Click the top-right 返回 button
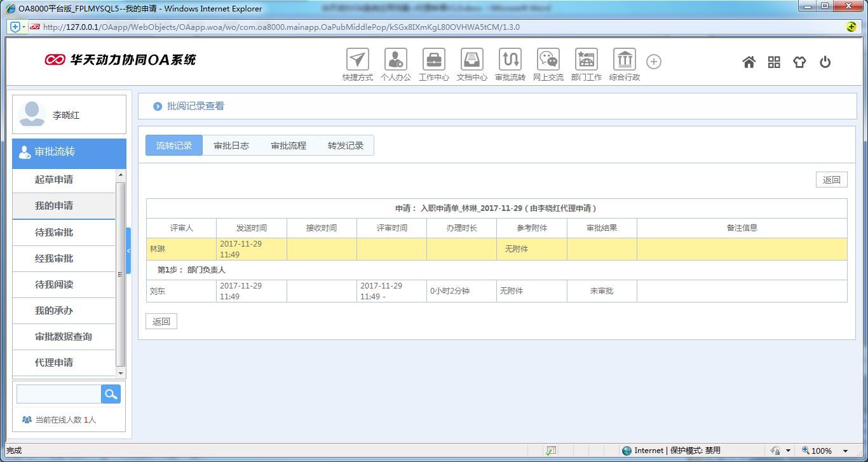 (x=831, y=180)
